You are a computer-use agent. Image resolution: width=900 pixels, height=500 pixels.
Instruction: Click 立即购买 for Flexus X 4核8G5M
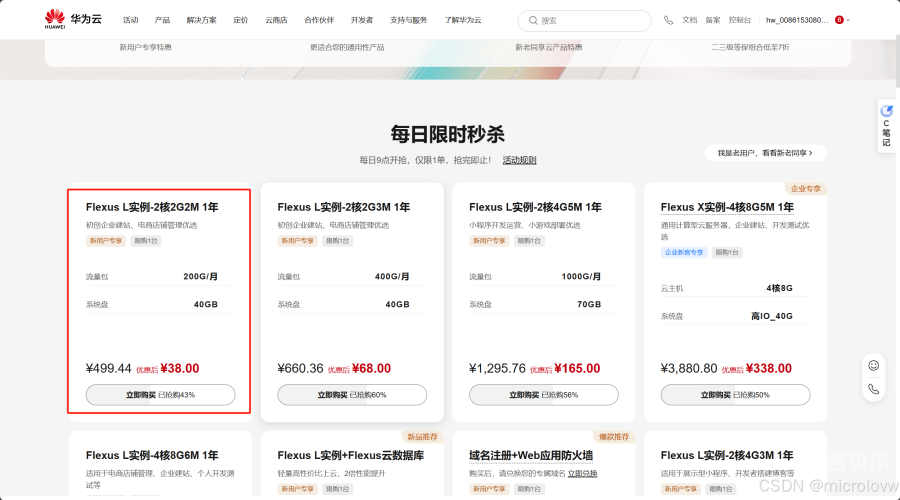pyautogui.click(x=735, y=395)
